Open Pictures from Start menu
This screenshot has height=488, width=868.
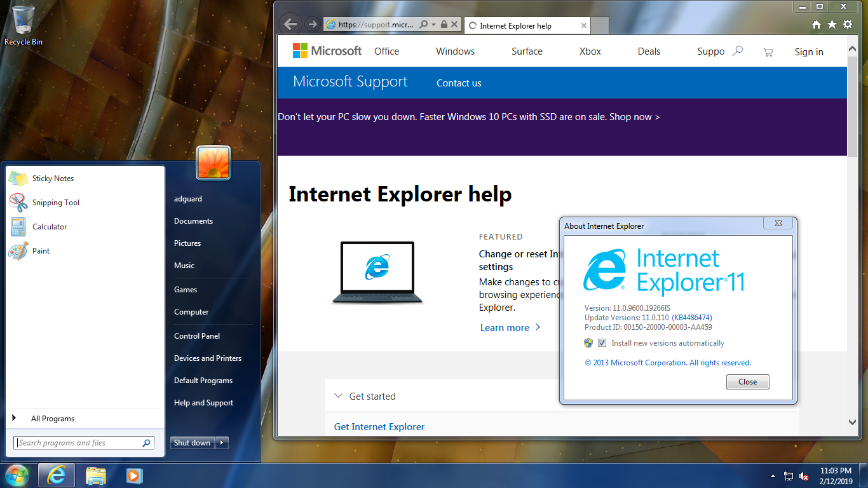pyautogui.click(x=187, y=243)
